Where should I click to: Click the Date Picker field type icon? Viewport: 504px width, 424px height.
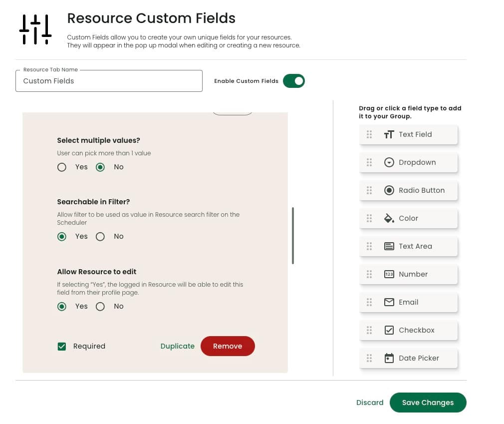coord(389,358)
